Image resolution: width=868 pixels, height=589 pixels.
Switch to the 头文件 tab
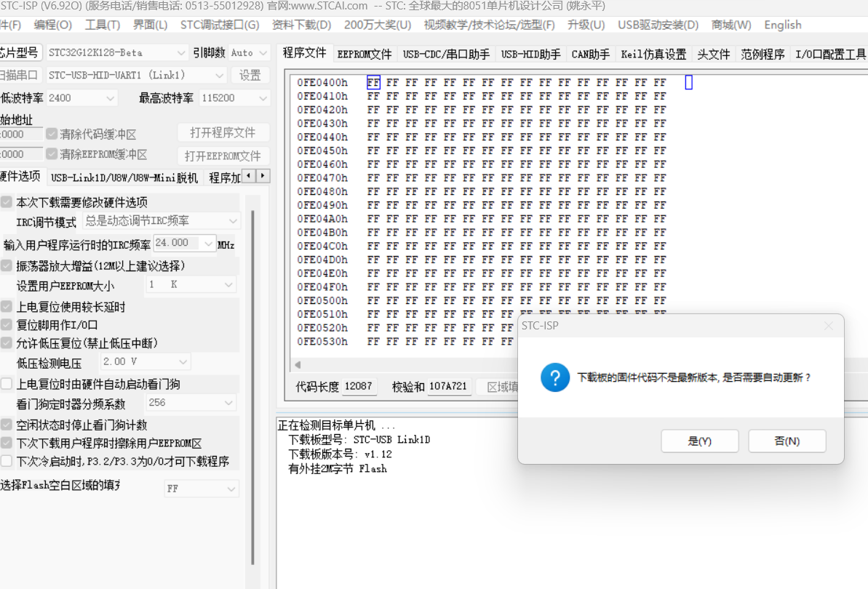coord(714,55)
